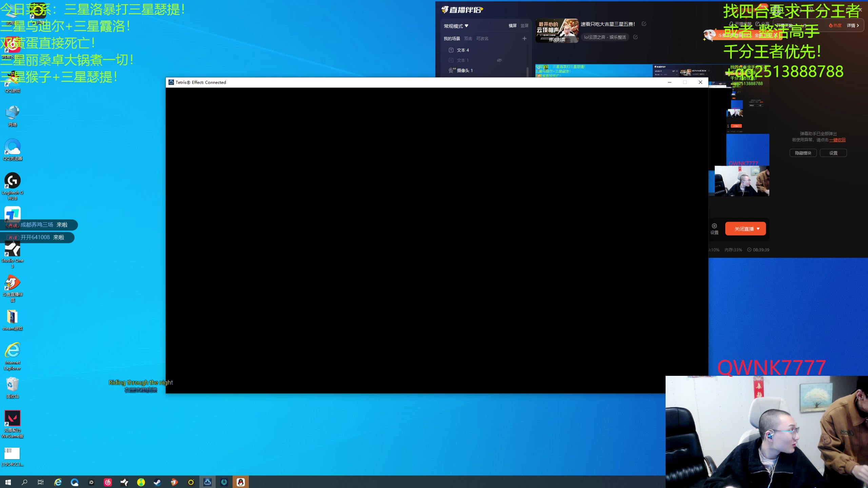Add a new scene source with plus icon
The image size is (868, 488).
pos(524,39)
